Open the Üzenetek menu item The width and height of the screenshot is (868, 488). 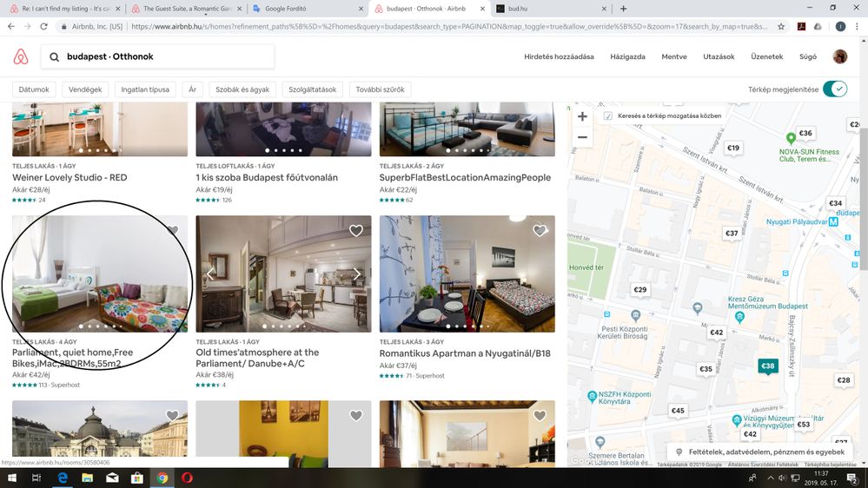coord(767,57)
